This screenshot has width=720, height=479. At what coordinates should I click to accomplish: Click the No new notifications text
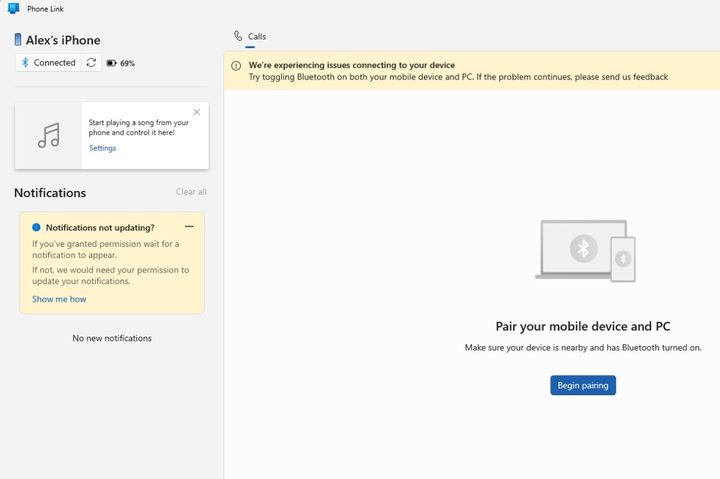[x=112, y=338]
